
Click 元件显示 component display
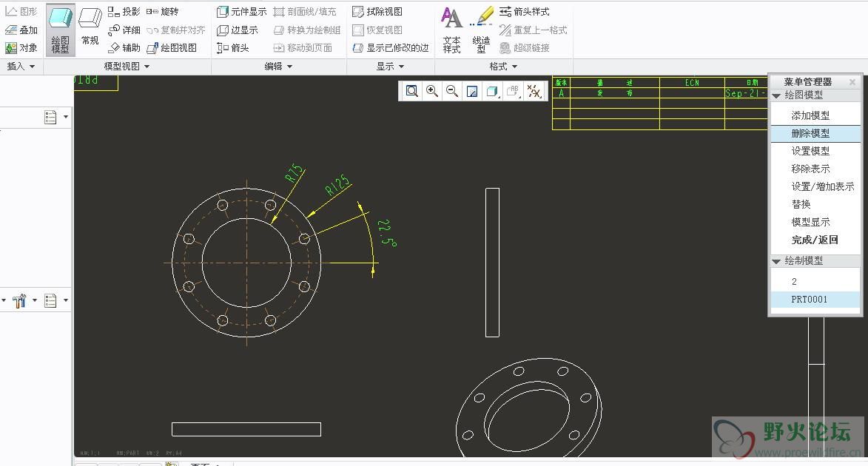pyautogui.click(x=241, y=12)
